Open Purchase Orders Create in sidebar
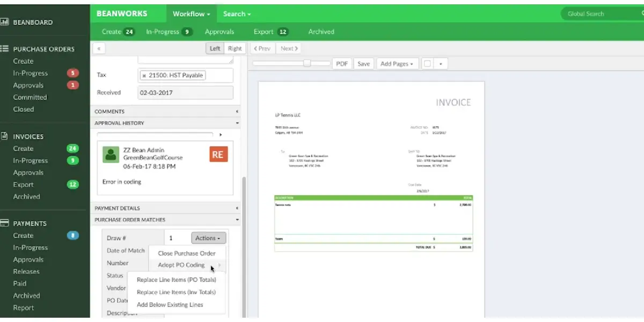This screenshot has height=322, width=644. tap(23, 61)
